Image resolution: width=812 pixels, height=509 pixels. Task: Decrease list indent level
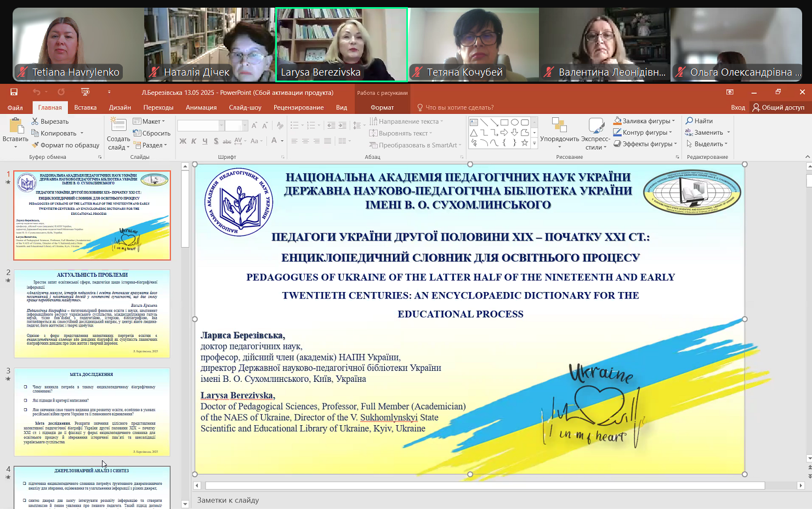331,126
